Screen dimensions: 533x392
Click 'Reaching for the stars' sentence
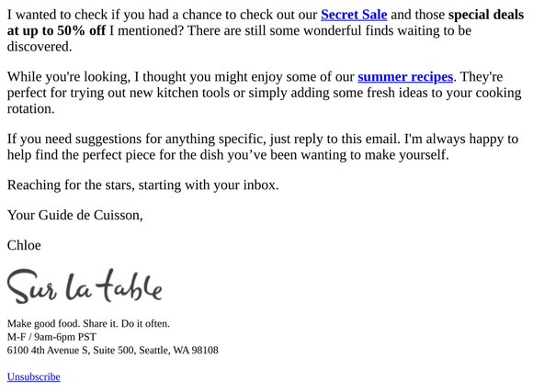tap(142, 185)
